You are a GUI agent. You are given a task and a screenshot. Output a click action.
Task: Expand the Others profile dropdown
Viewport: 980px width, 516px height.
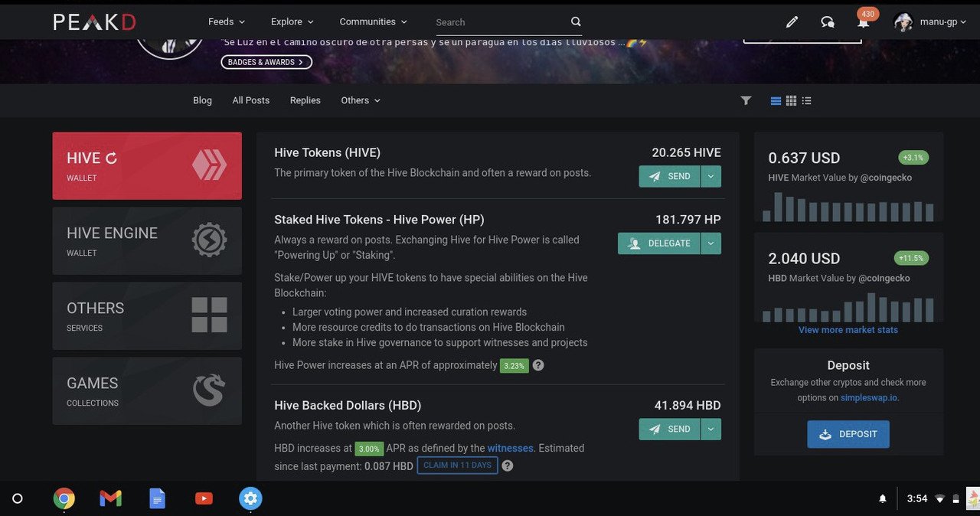tap(361, 100)
